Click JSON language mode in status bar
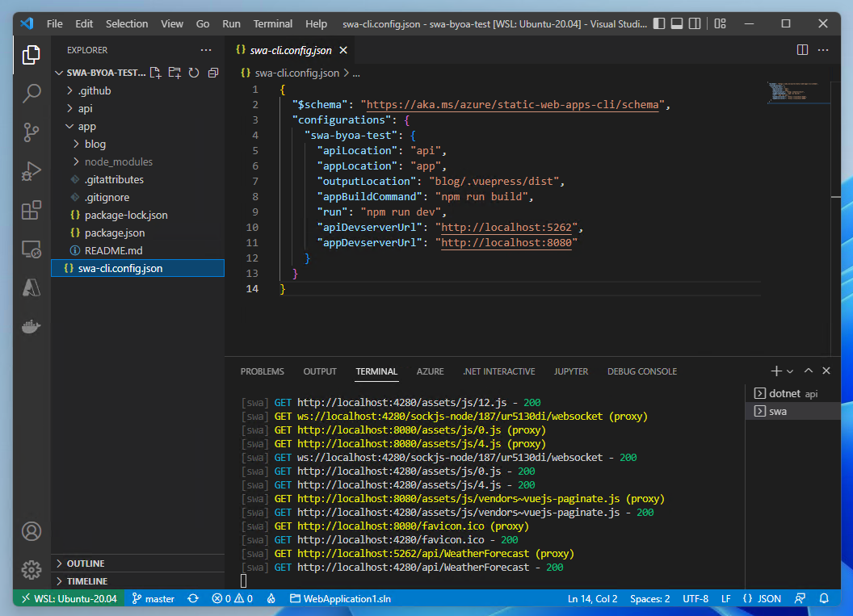Image resolution: width=853 pixels, height=616 pixels. tap(762, 598)
